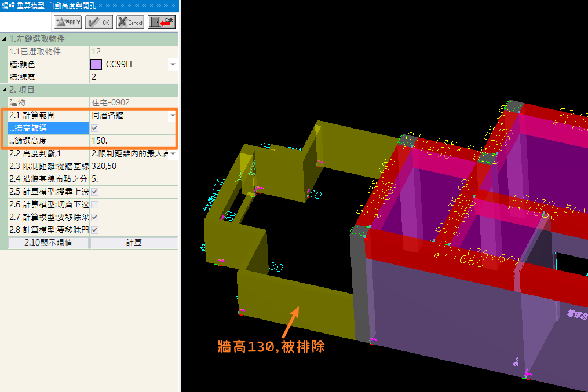The image size is (588, 392).
Task: Uncheck 2.5 計算模型:搜尋上邊 checkbox
Action: (x=94, y=192)
